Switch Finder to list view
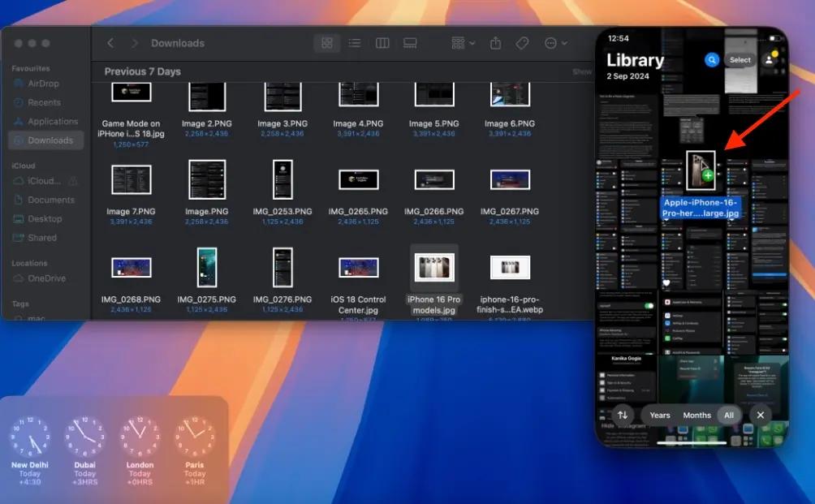This screenshot has width=815, height=504. [x=355, y=43]
